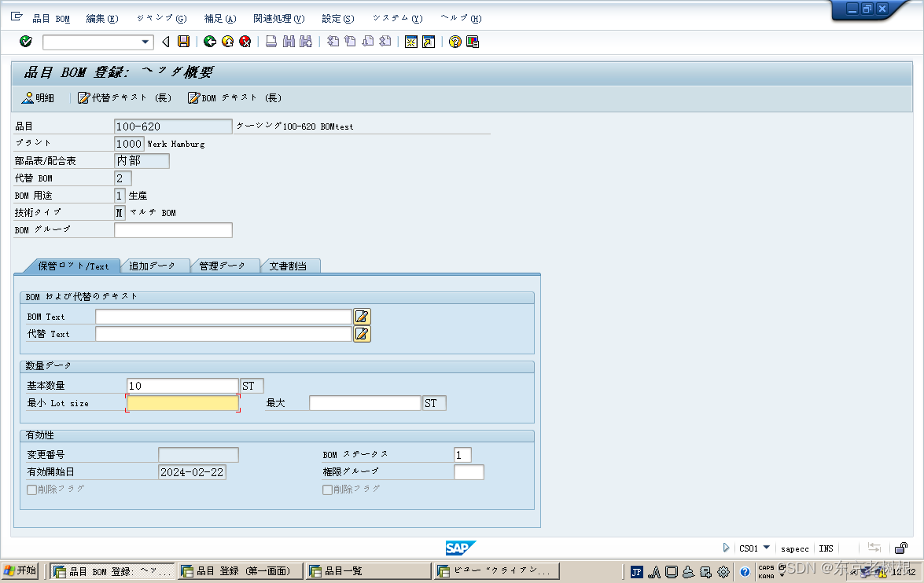Image resolution: width=924 pixels, height=583 pixels.
Task: Open Help using the question mark icon
Action: tap(455, 42)
